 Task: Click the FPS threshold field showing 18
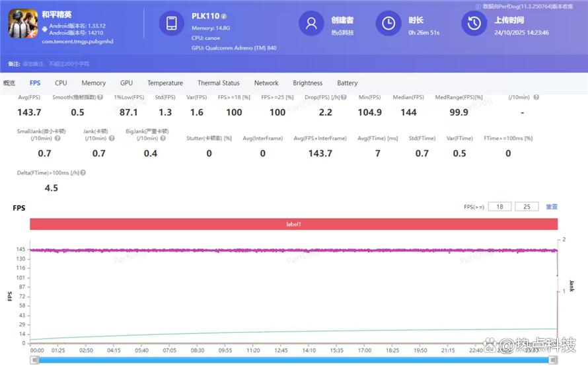499,207
